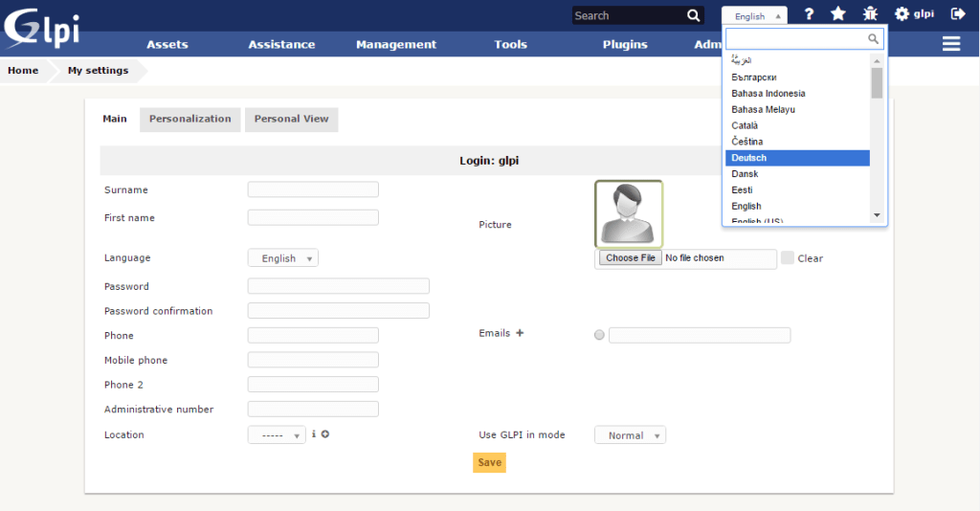Select the default email radio button
The height and width of the screenshot is (511, 980).
tap(599, 335)
